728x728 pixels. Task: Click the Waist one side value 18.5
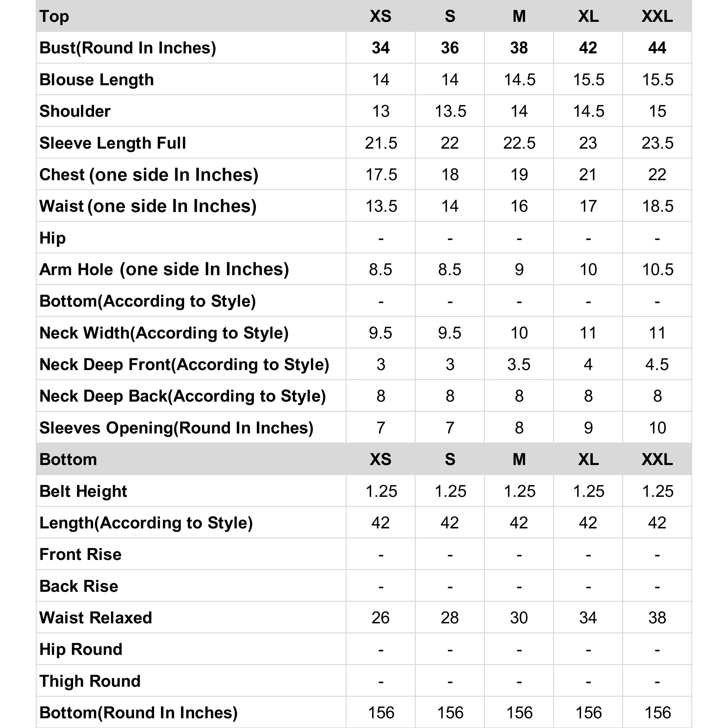click(x=657, y=207)
